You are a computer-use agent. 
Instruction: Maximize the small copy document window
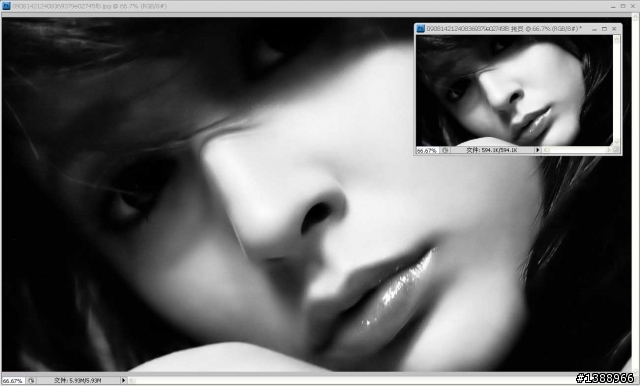pos(604,29)
